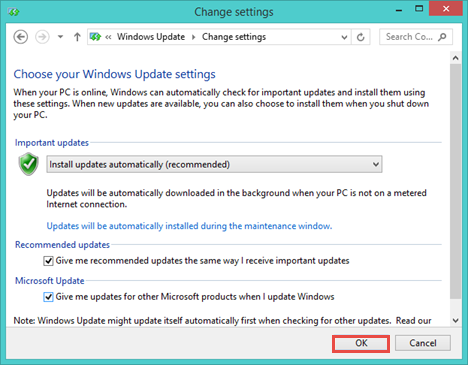468x365 pixels.
Task: Expand the breadcrumb arrow after Windows Update
Action: 193,37
